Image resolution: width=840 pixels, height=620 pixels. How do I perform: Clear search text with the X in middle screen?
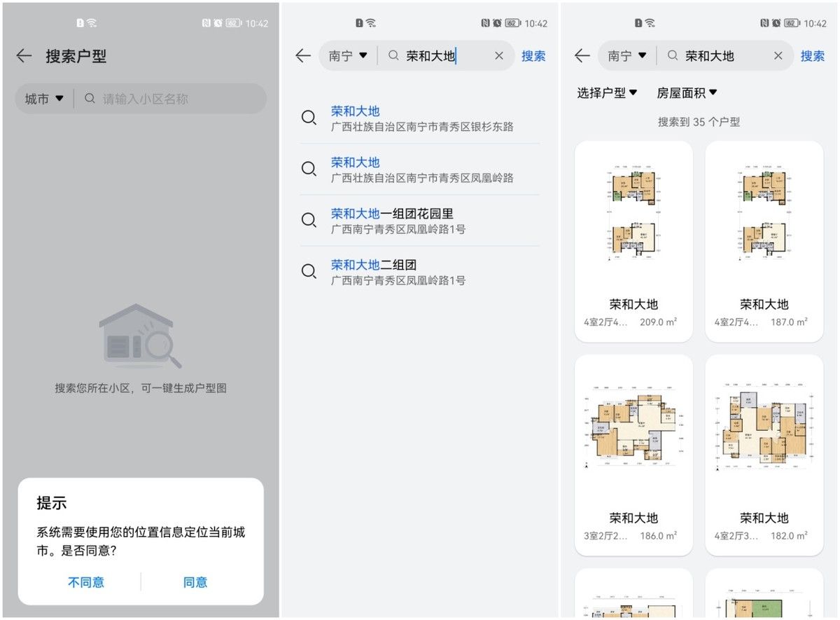click(x=499, y=56)
